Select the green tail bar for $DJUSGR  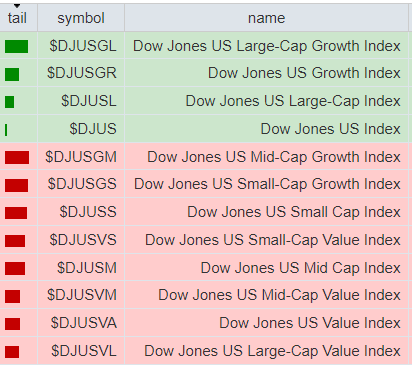click(x=12, y=74)
